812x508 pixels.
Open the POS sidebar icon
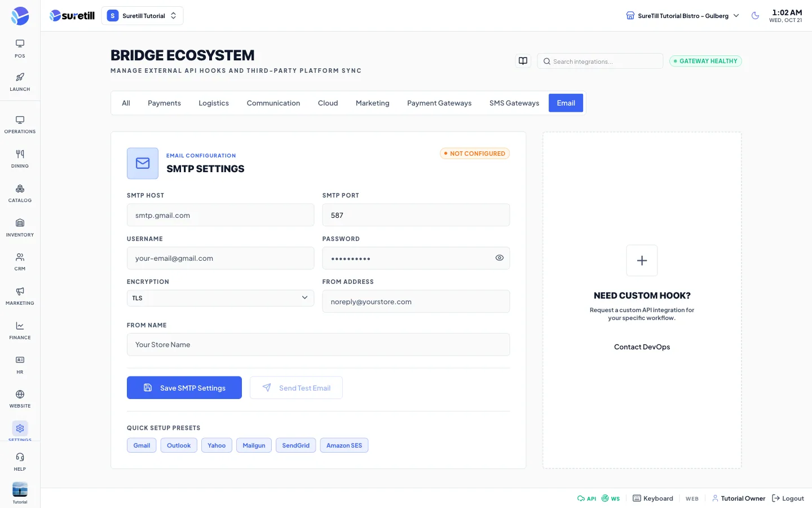(x=20, y=43)
